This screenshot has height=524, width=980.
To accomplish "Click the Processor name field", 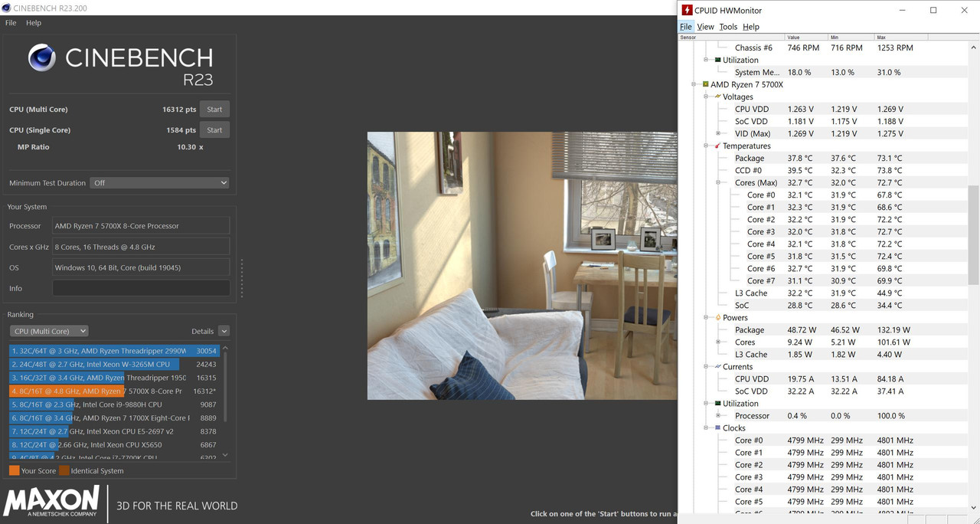I will click(141, 226).
